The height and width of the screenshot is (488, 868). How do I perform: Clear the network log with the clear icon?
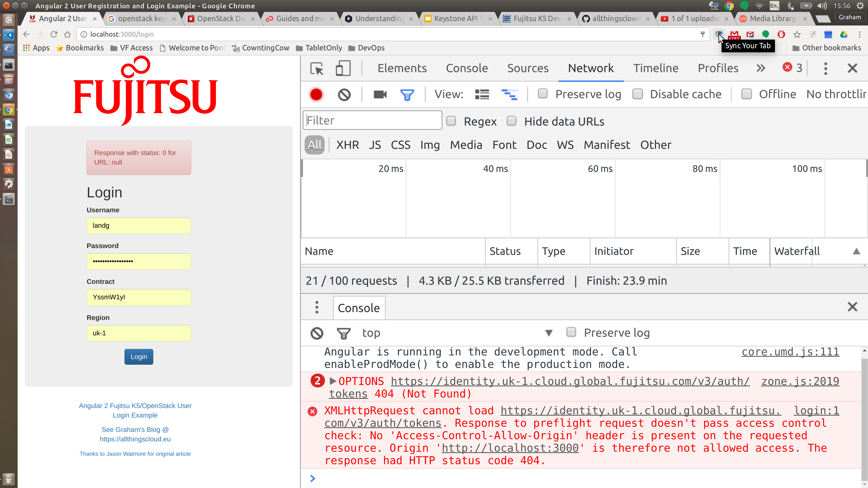pyautogui.click(x=344, y=94)
